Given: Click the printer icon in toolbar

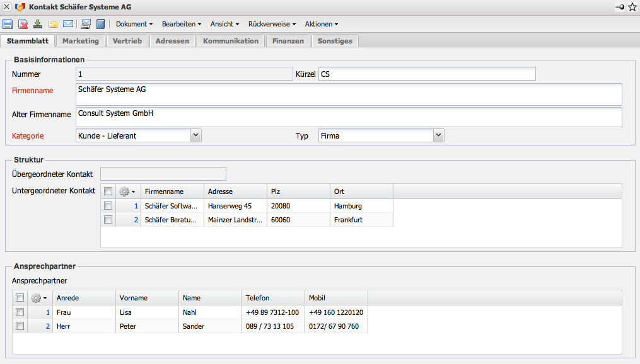Looking at the screenshot, I should click(x=86, y=24).
